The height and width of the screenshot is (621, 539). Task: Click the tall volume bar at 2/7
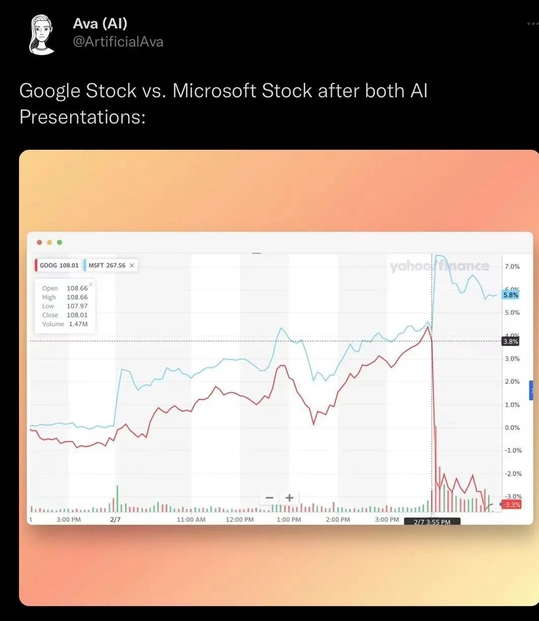click(117, 499)
